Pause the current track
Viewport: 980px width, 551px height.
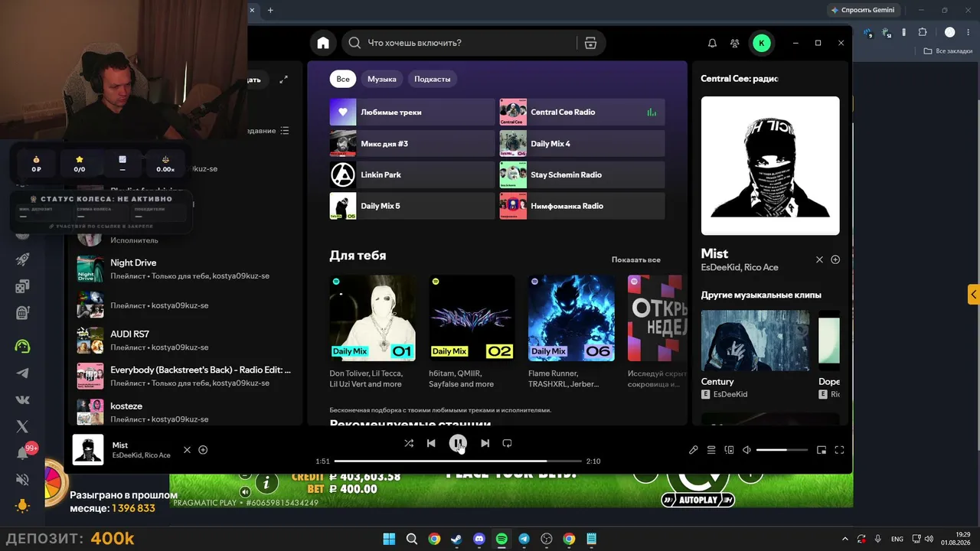458,443
